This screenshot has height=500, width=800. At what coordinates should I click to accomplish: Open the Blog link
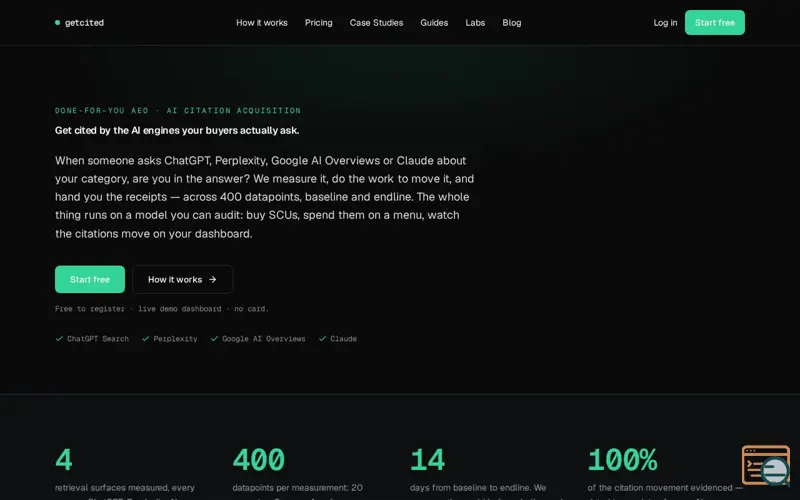click(512, 22)
